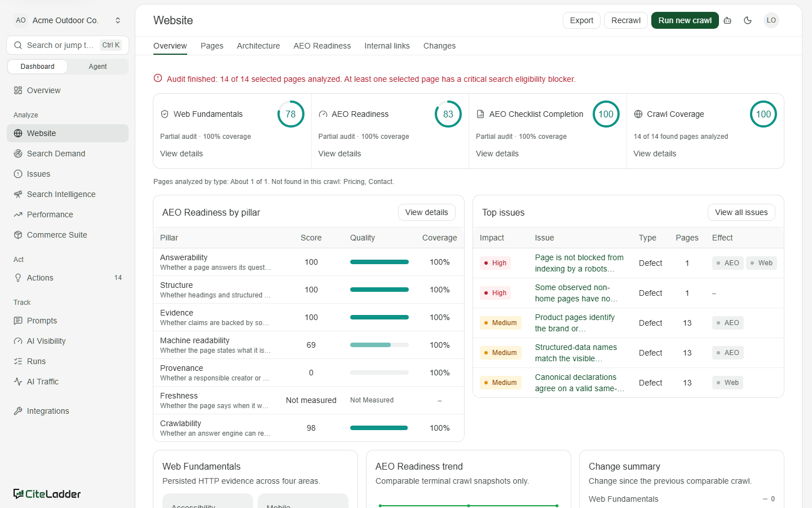This screenshot has width=812, height=508.
Task: Open the Commerce Suite box icon
Action: 18,235
